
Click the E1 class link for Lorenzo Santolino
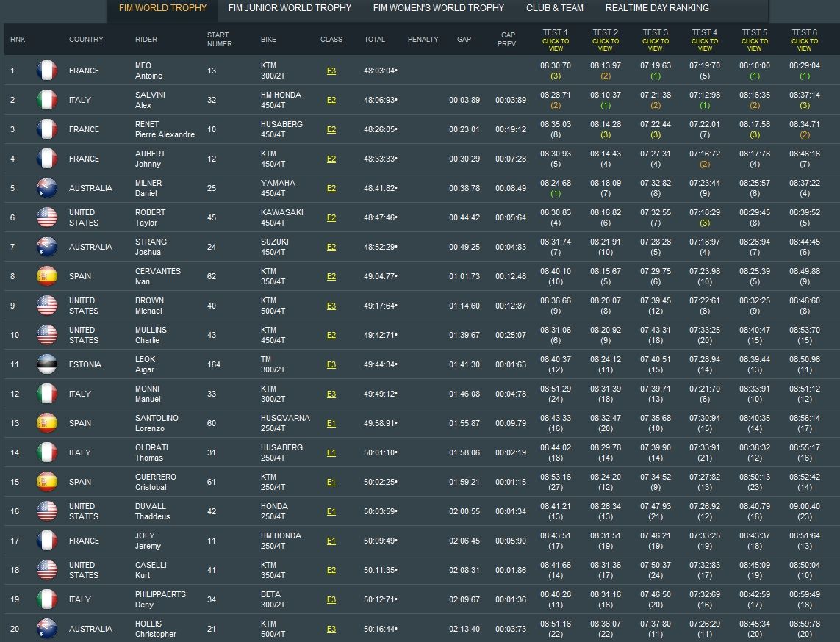[331, 424]
